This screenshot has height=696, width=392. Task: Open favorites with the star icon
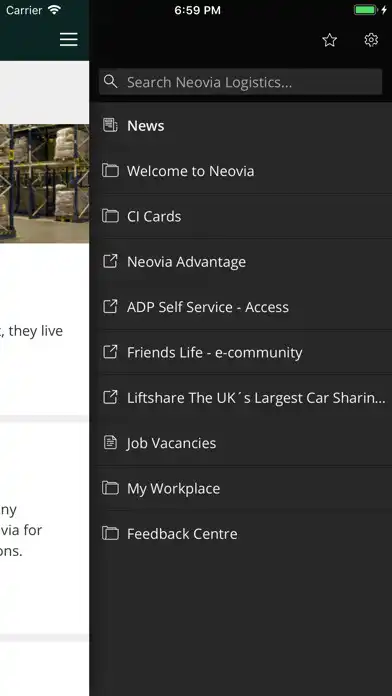(x=329, y=40)
